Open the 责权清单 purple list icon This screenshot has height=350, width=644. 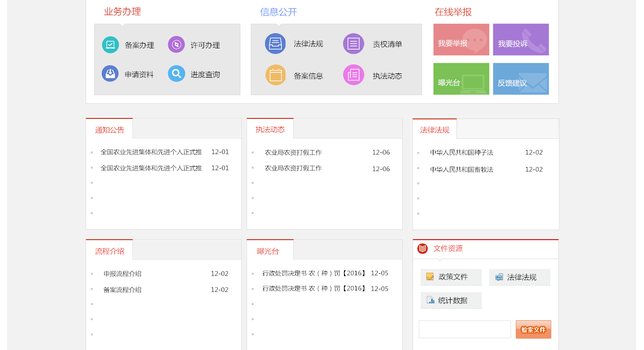[353, 44]
